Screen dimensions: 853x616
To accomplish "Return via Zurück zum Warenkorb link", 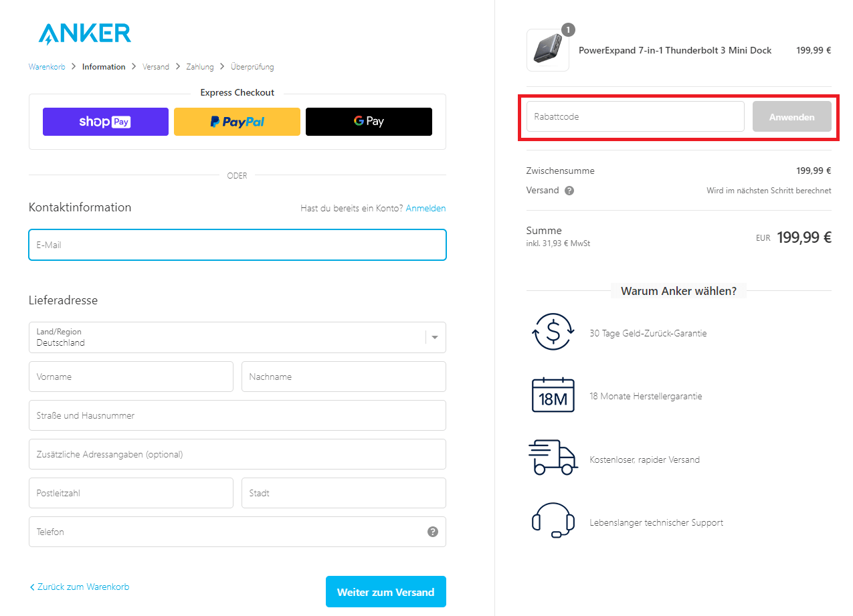I will [80, 587].
